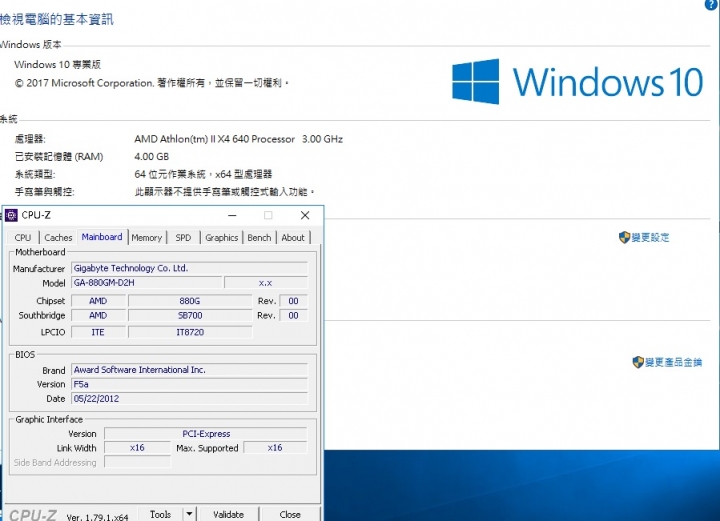Click the shield icon beside 變更設定
The image size is (720, 521).
point(624,238)
